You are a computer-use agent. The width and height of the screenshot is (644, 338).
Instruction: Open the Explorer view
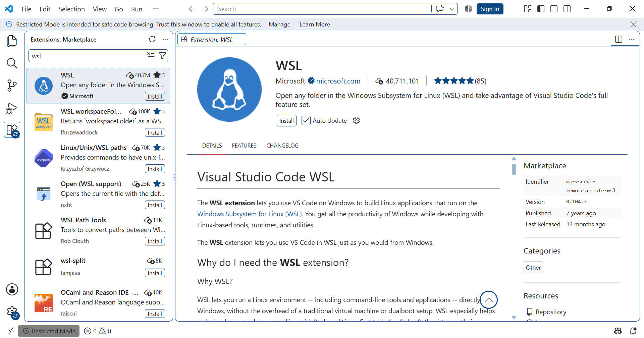12,41
